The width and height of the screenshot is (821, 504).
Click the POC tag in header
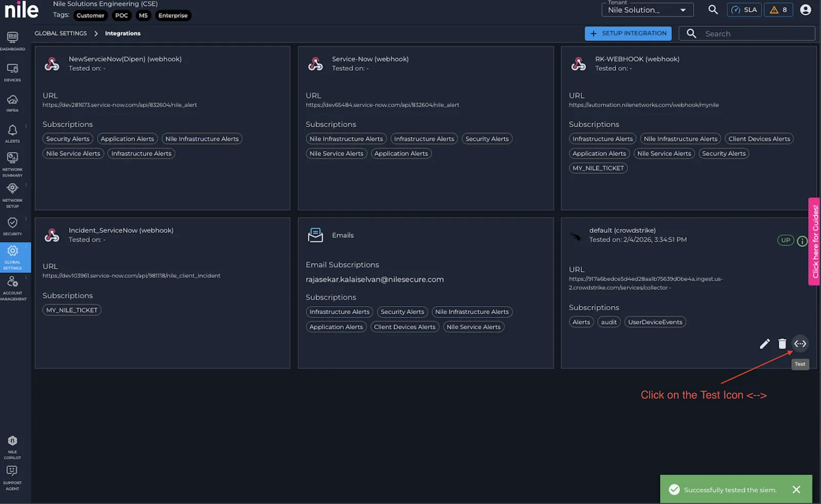tap(122, 15)
